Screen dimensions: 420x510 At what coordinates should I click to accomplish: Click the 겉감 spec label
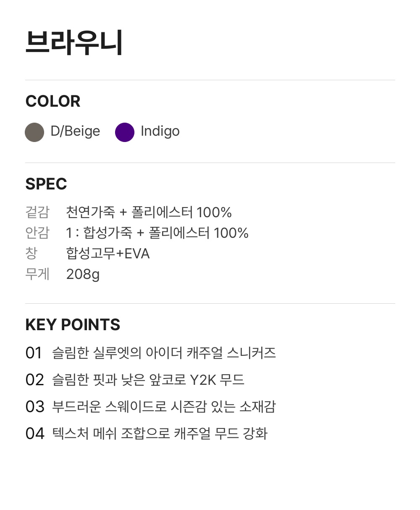click(37, 212)
